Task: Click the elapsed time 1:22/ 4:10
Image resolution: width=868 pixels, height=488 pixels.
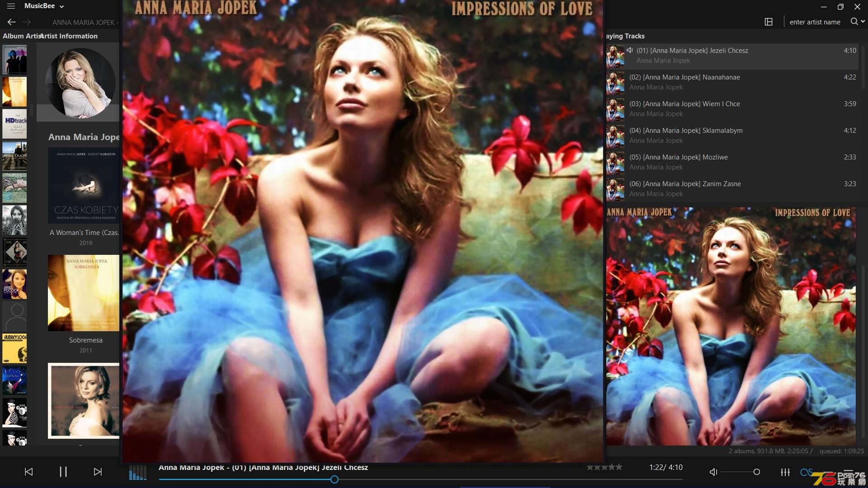Action: (666, 467)
